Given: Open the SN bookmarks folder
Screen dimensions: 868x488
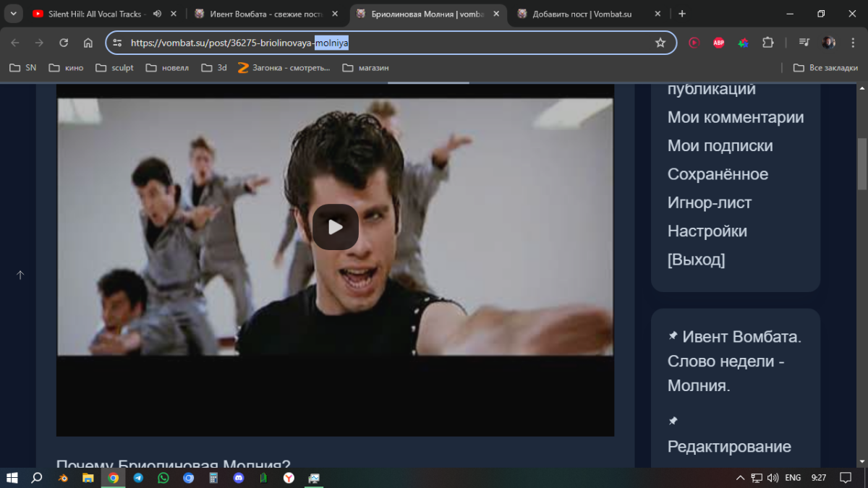Looking at the screenshot, I should 22,68.
